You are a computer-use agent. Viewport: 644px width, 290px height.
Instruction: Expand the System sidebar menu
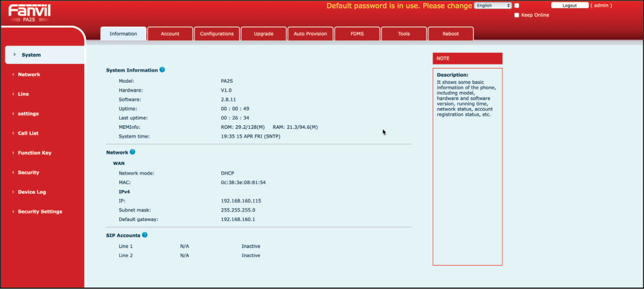(x=45, y=55)
